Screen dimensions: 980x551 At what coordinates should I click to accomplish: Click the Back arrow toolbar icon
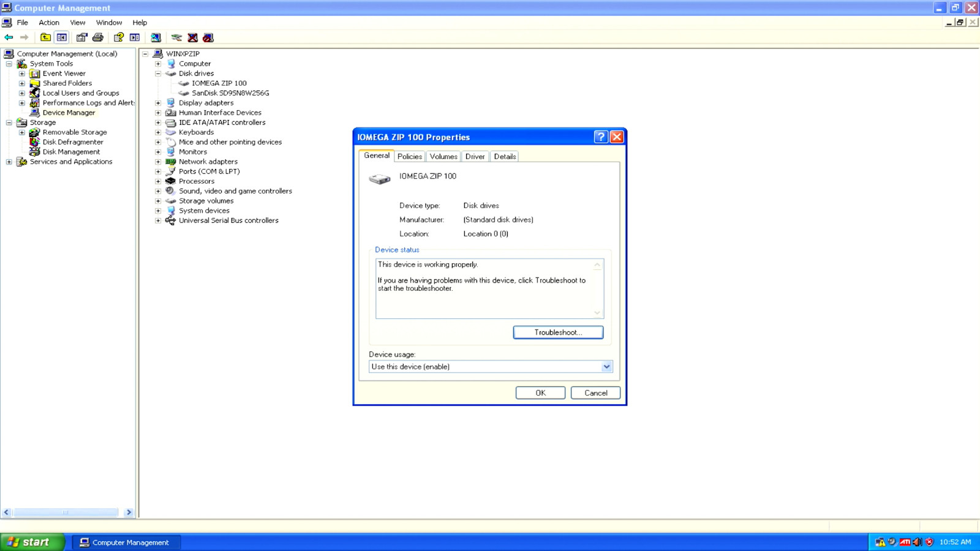(x=9, y=37)
